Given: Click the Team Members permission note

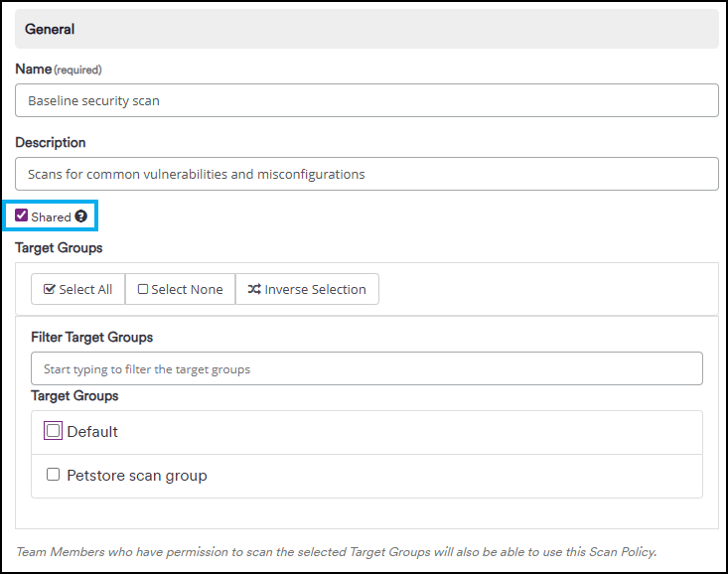Looking at the screenshot, I should point(337,552).
